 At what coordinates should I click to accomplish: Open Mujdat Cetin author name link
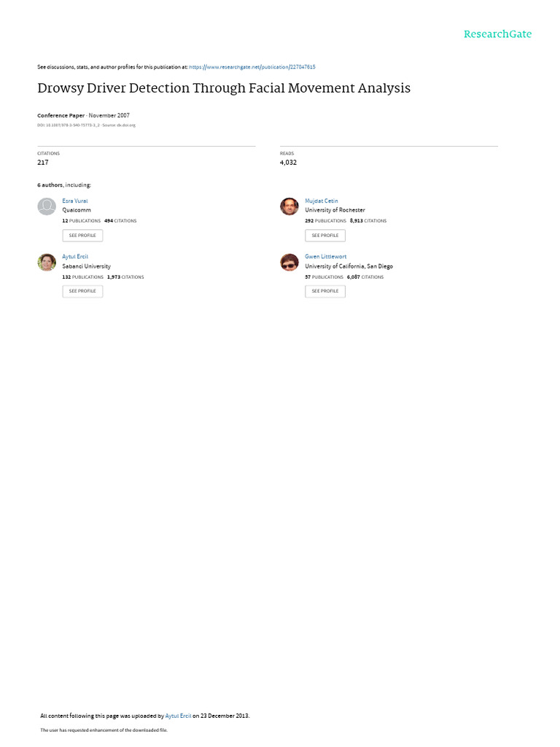322,201
